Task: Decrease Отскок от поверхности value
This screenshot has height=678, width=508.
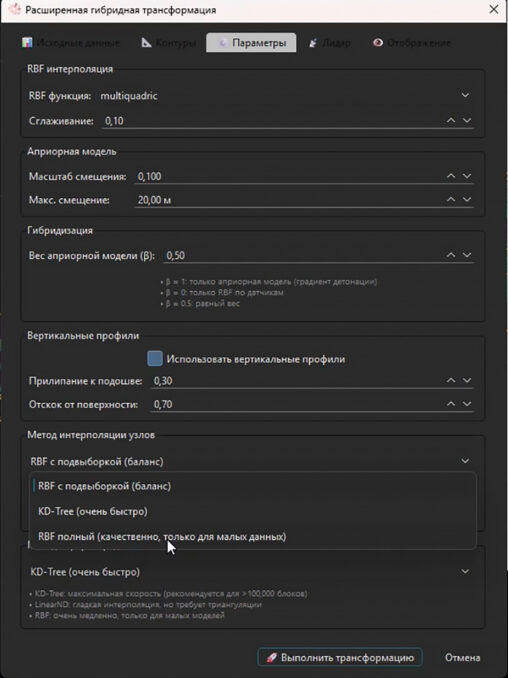Action: pyautogui.click(x=467, y=404)
